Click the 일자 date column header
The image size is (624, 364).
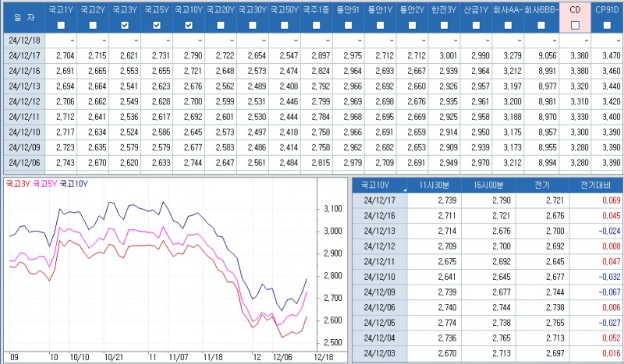(23, 17)
